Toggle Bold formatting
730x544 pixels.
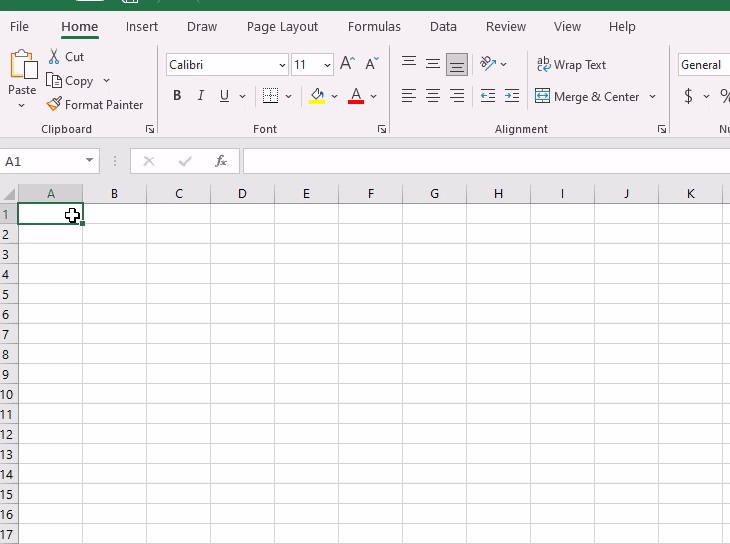[177, 96]
